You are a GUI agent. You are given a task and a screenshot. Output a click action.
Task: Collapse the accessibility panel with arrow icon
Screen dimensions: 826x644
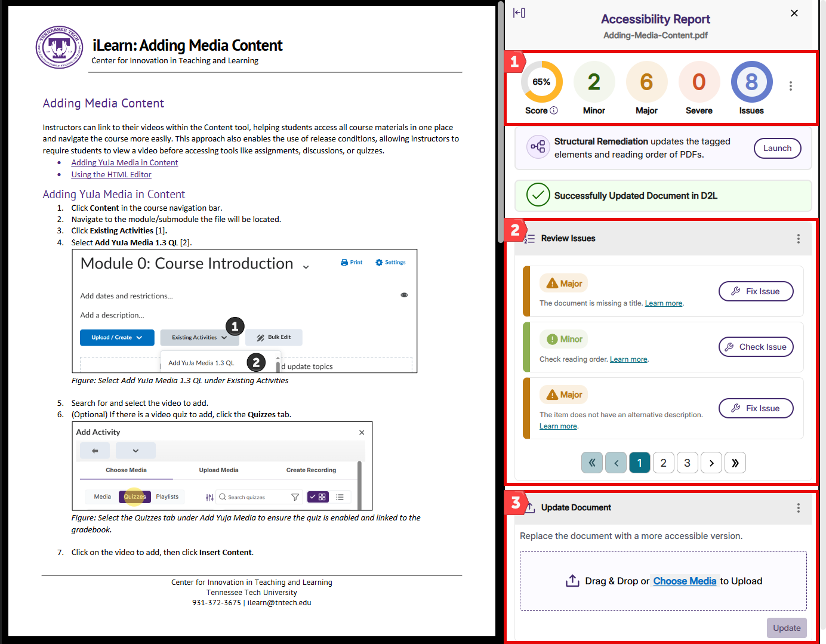tap(519, 13)
